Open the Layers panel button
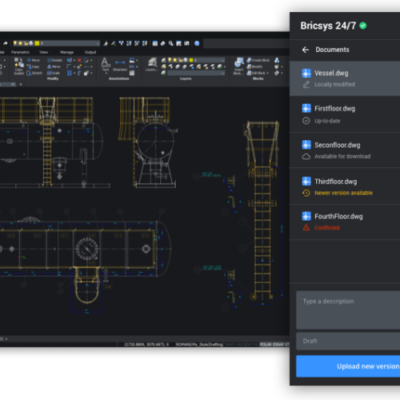Viewport: 400px width, 400px height. point(152,64)
